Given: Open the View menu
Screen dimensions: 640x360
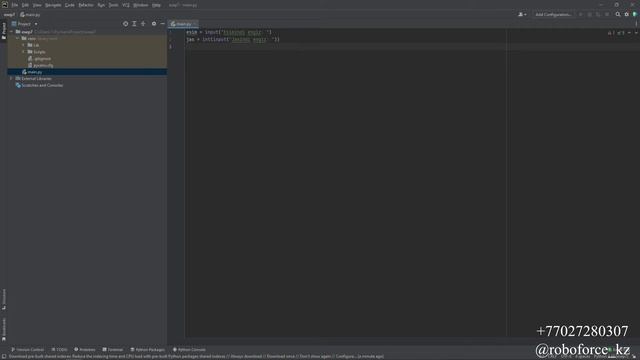Looking at the screenshot, I should (37, 5).
